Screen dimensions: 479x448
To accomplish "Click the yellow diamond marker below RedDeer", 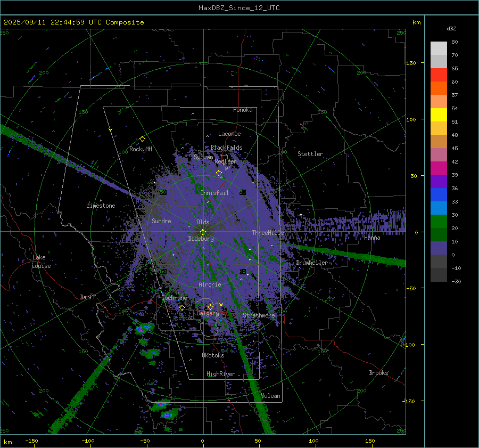I will 219,173.
